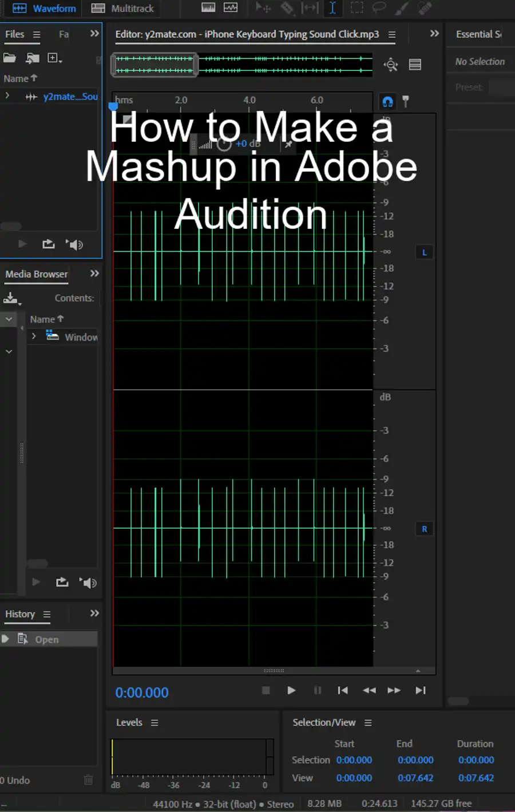Open the Editor panel hamburger menu
This screenshot has height=812, width=515.
pos(392,34)
